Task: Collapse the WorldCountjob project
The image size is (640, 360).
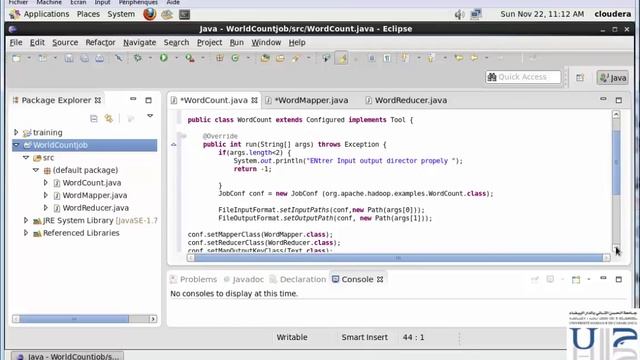Action: coord(16,145)
